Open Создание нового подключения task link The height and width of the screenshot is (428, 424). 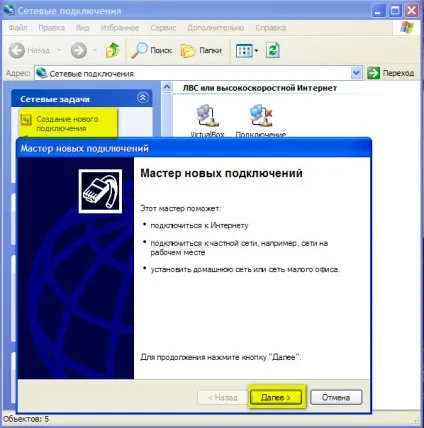pyautogui.click(x=67, y=124)
